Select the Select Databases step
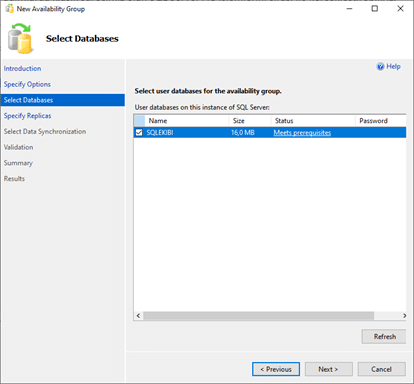The width and height of the screenshot is (414, 384). pyautogui.click(x=63, y=100)
